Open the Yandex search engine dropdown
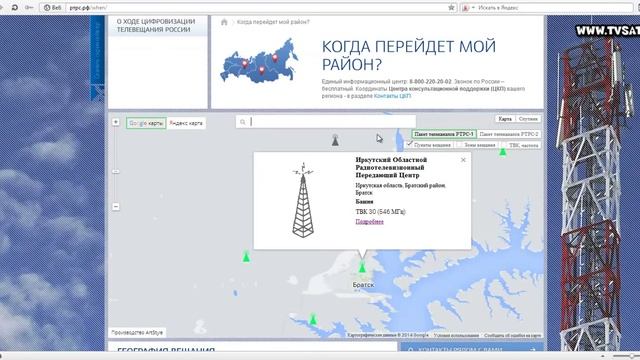The height and width of the screenshot is (360, 640). click(x=468, y=8)
